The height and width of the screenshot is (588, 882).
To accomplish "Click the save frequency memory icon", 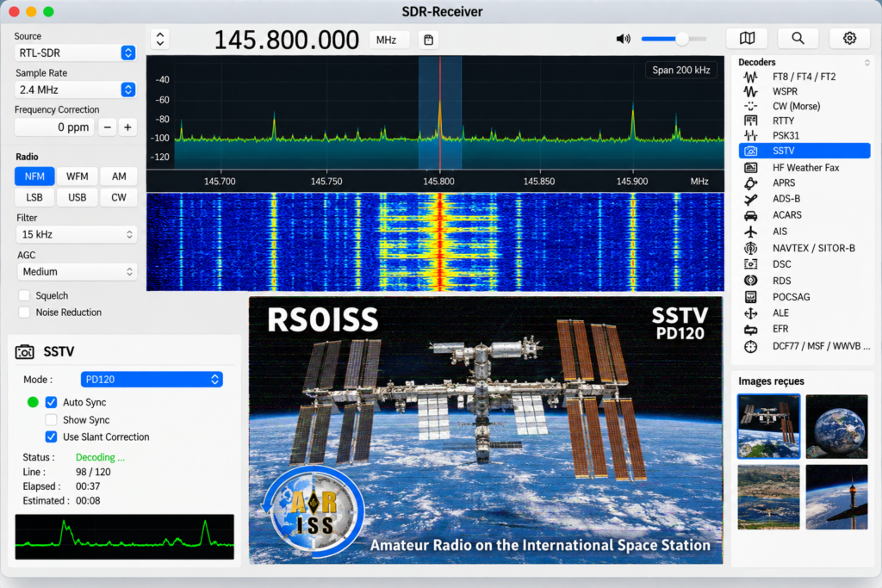I will click(x=429, y=40).
